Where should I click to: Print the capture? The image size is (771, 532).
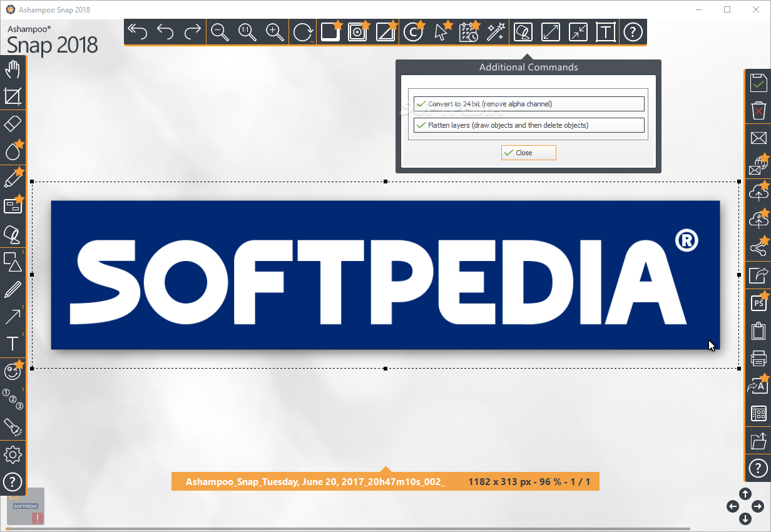[x=758, y=358]
